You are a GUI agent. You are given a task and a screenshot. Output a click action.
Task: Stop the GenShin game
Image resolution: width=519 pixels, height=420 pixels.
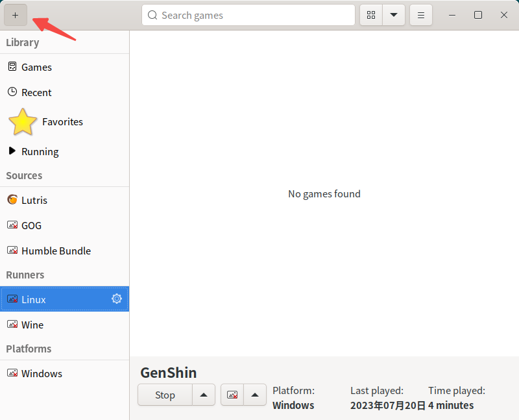pos(165,395)
